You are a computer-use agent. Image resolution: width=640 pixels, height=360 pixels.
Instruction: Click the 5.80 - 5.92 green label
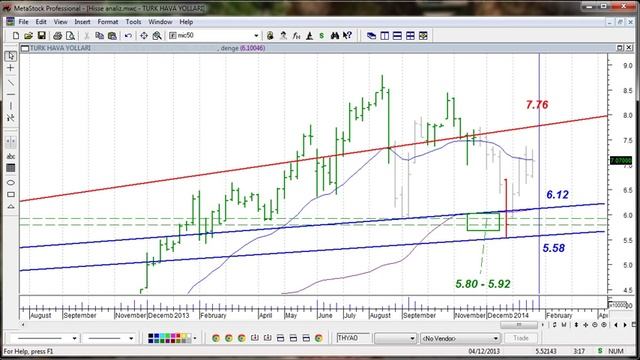(x=483, y=284)
